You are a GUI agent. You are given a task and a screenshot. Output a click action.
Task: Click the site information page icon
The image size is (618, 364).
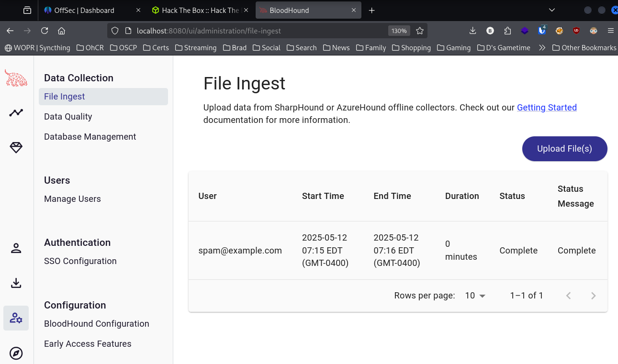128,31
